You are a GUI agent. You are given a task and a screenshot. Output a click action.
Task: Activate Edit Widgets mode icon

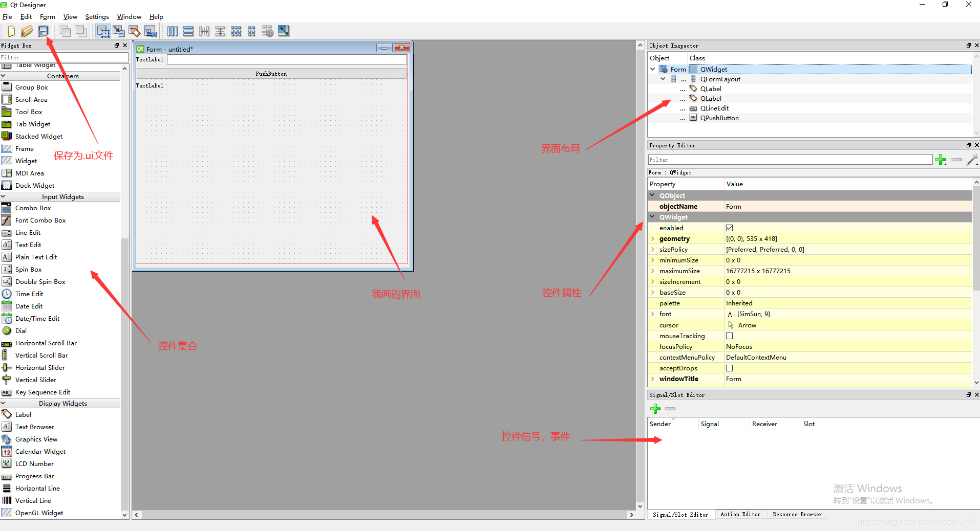click(x=103, y=31)
